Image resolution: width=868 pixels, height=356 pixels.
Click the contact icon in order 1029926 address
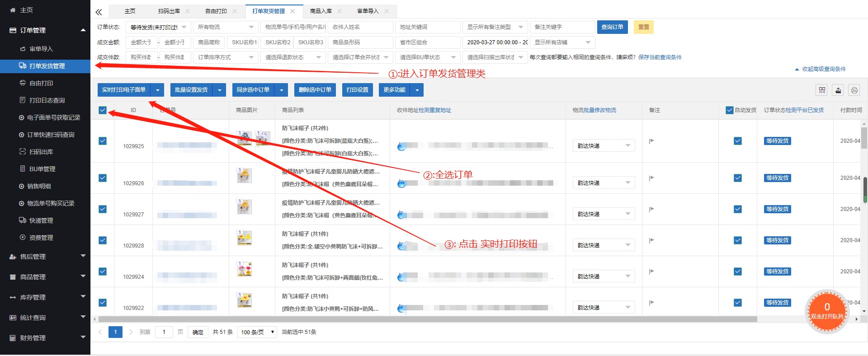[401, 183]
